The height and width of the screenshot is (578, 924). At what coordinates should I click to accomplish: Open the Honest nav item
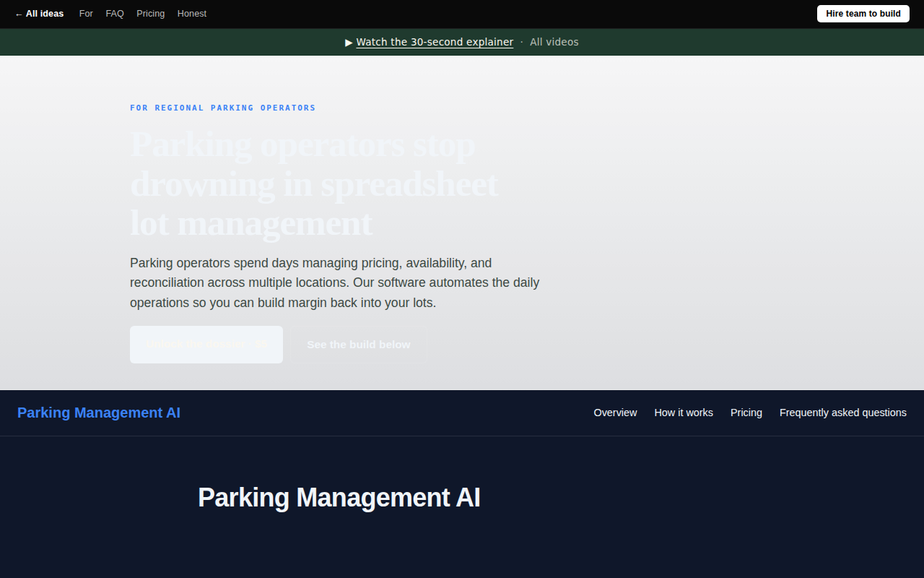click(x=192, y=14)
